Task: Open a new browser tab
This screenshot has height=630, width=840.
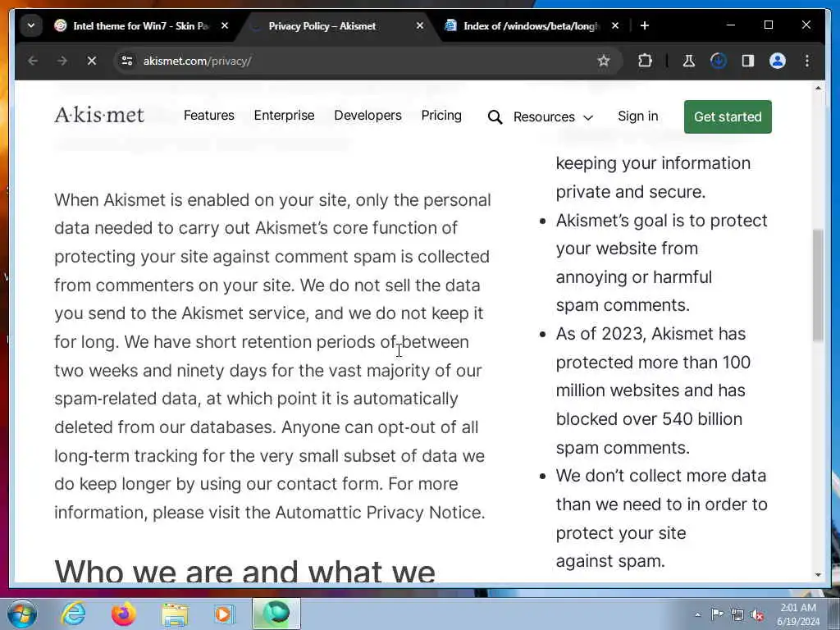Action: [645, 25]
